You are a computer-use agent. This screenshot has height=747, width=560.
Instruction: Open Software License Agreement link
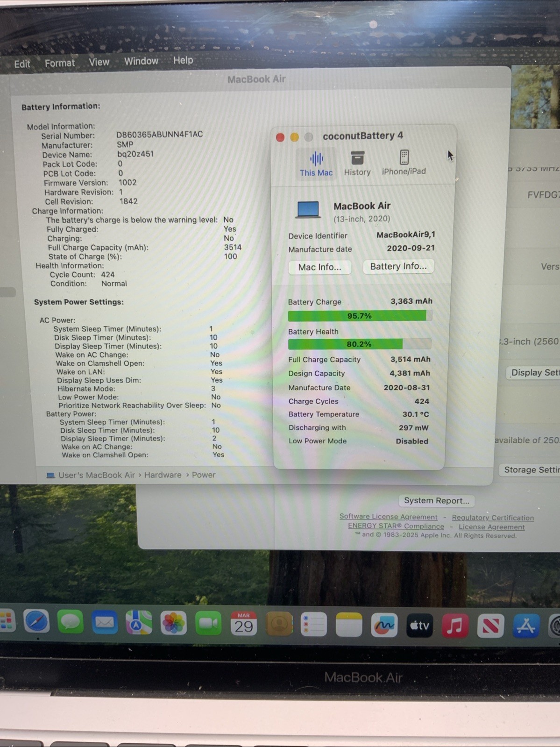tap(389, 517)
